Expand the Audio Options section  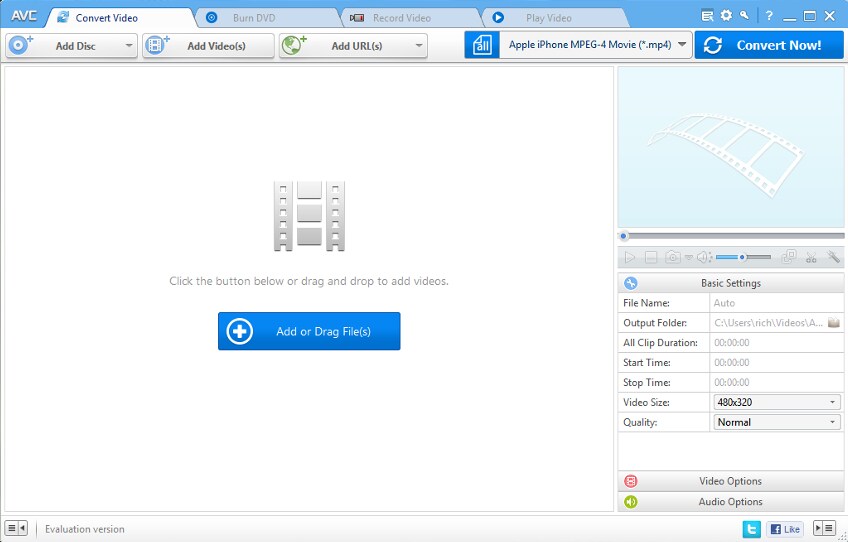pyautogui.click(x=731, y=502)
